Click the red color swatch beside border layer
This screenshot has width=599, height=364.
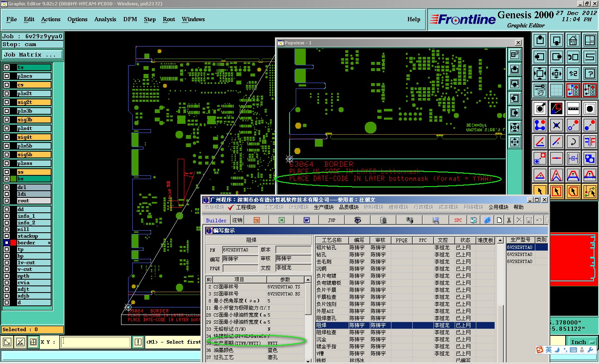point(13,243)
